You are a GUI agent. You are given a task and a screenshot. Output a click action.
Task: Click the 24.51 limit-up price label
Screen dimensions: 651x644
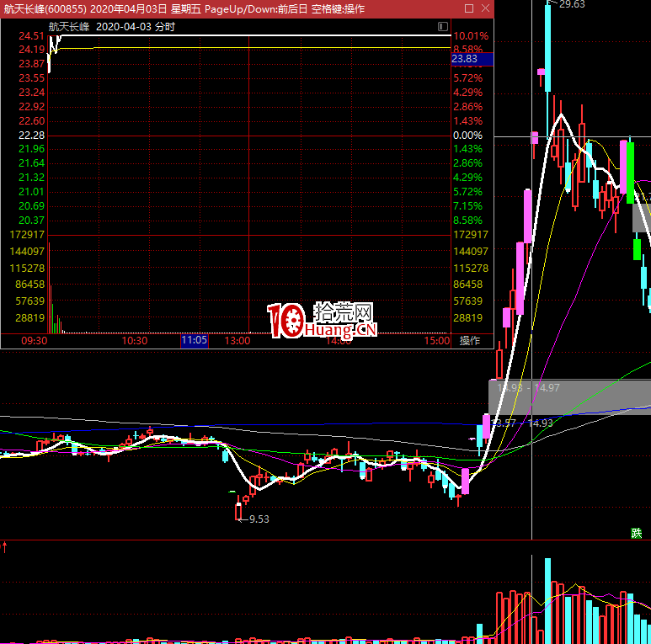[31, 36]
